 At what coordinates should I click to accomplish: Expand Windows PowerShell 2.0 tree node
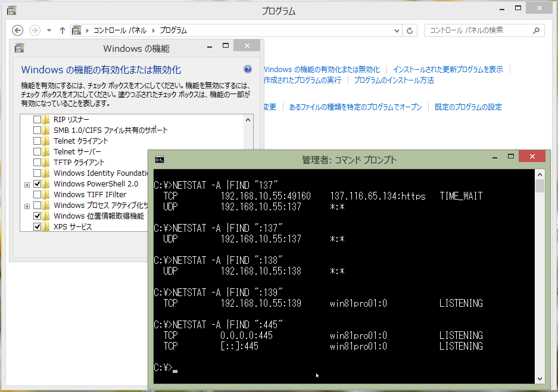(27, 185)
